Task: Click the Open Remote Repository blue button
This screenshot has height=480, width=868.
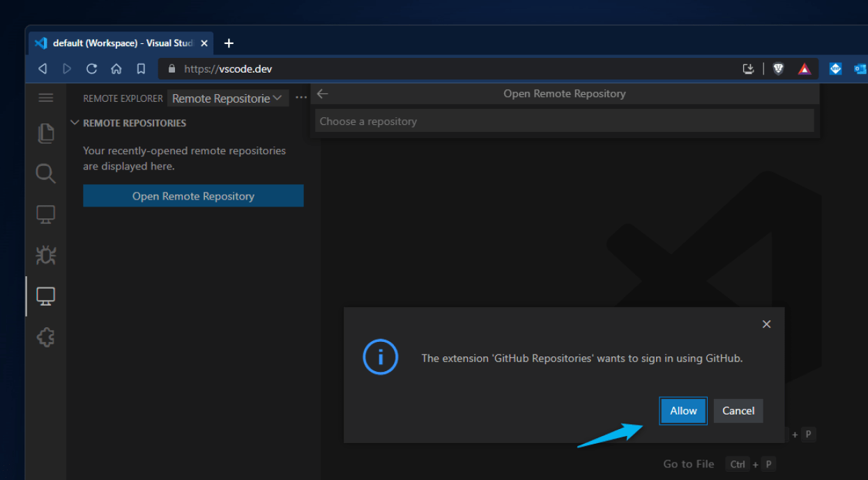Action: [193, 196]
